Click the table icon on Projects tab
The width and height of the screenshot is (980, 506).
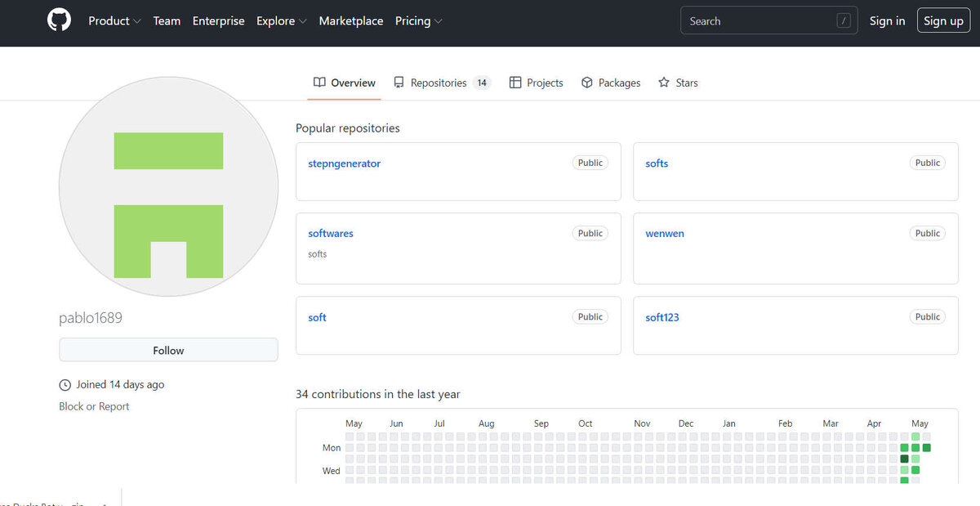tap(515, 83)
